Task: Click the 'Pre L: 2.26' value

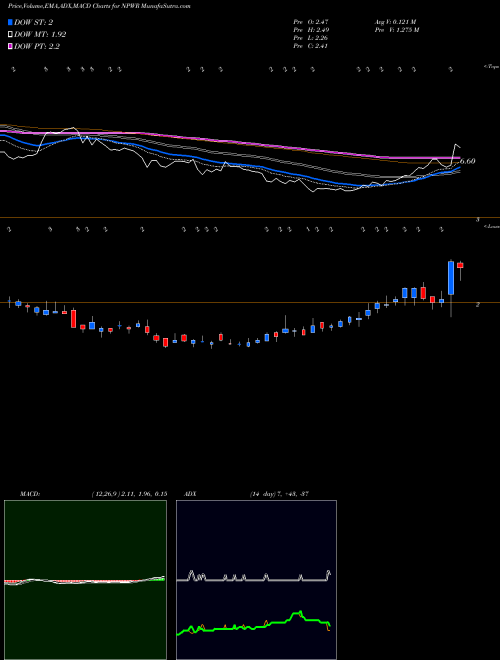Action: tap(311, 37)
